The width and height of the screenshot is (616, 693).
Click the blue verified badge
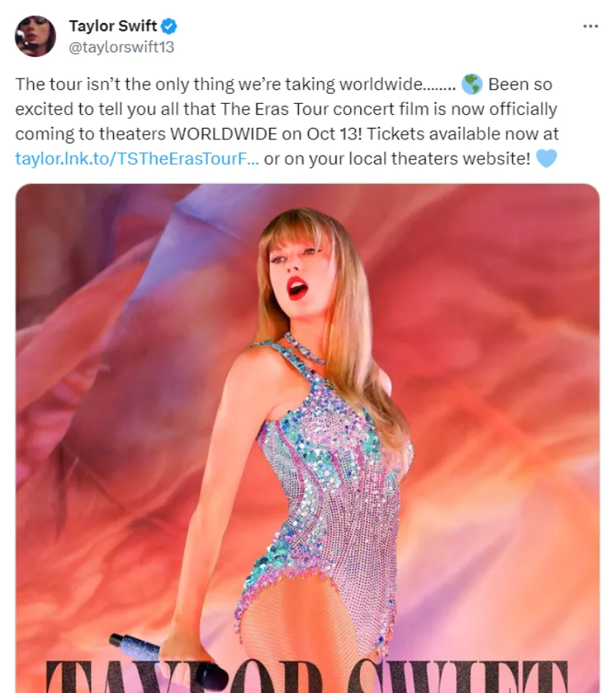[x=169, y=26]
